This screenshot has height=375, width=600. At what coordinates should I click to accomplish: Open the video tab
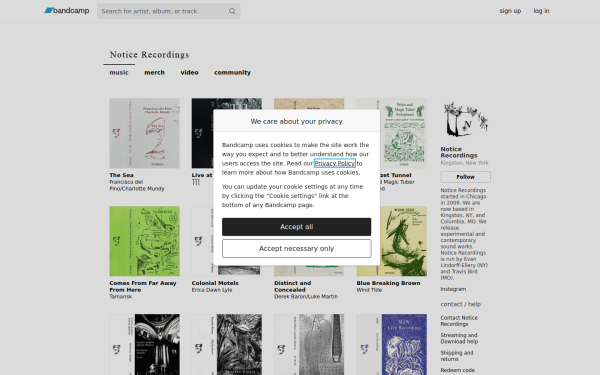(x=189, y=72)
